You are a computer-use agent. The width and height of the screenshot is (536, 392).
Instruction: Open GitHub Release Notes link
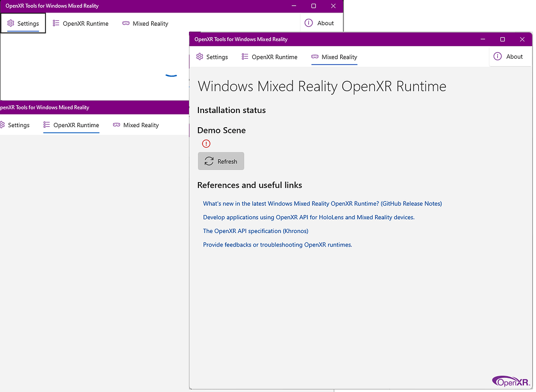pos(322,204)
